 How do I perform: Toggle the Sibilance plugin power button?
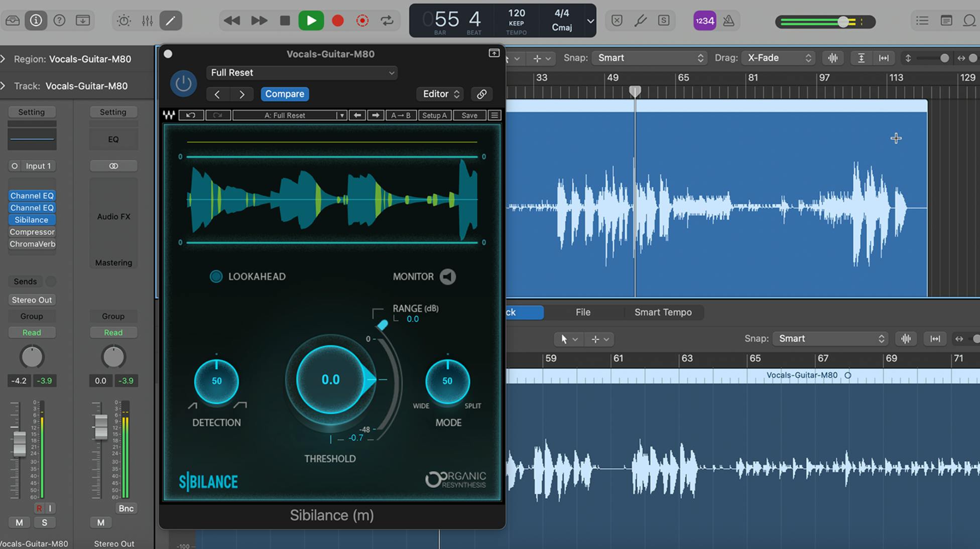(x=183, y=83)
